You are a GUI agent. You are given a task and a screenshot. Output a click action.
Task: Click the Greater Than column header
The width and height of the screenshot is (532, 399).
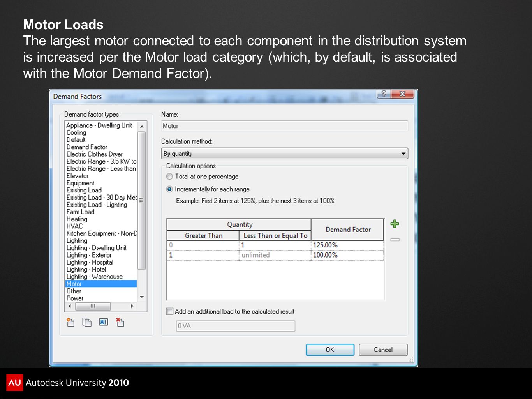203,235
